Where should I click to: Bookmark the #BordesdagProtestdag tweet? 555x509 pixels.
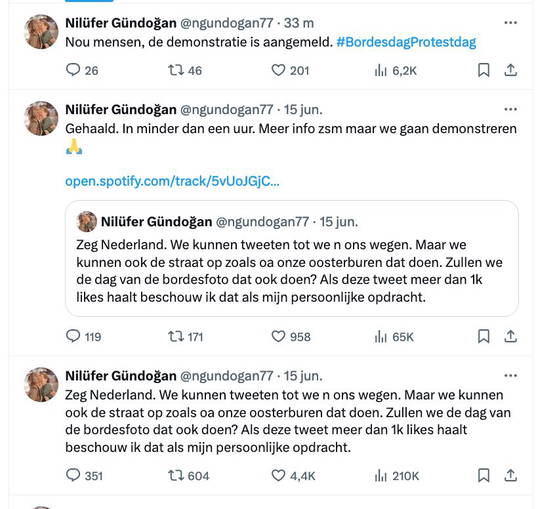click(484, 70)
